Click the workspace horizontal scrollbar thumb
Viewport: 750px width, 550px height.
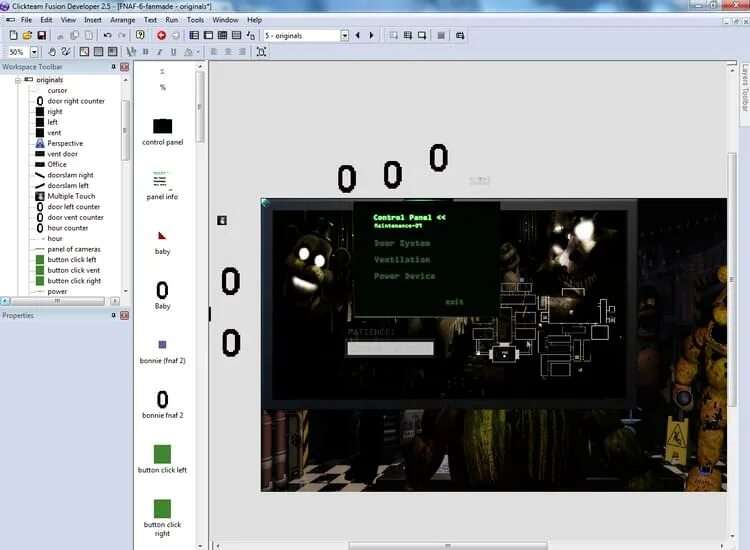[57, 301]
